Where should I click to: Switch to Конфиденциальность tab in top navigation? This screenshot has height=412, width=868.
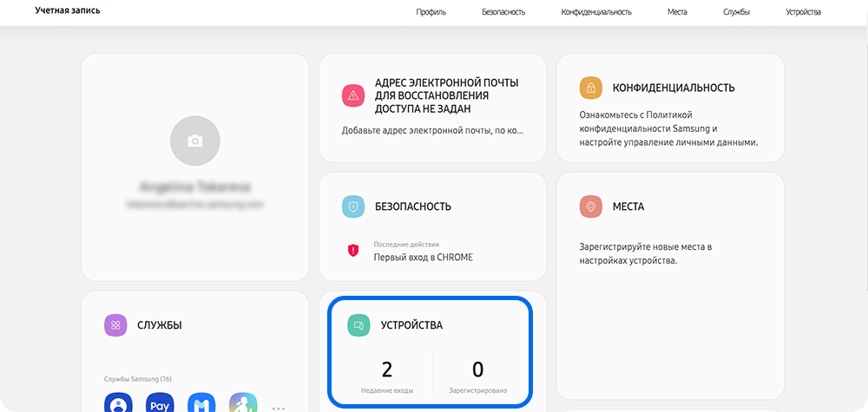(596, 12)
